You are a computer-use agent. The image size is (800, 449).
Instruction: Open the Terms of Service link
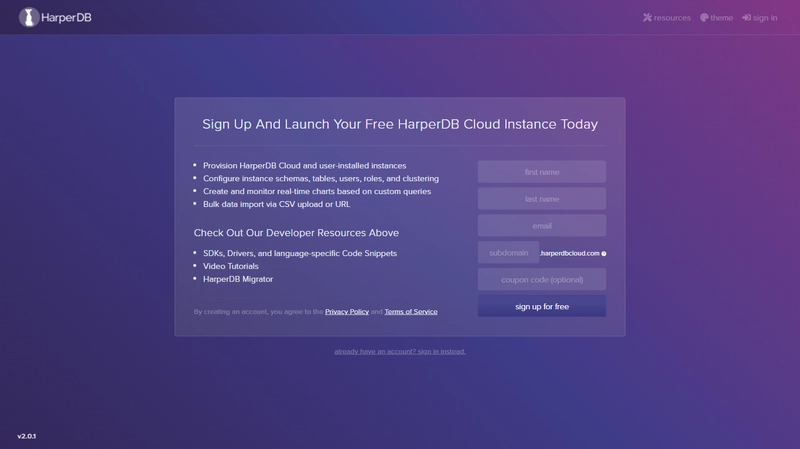click(411, 312)
